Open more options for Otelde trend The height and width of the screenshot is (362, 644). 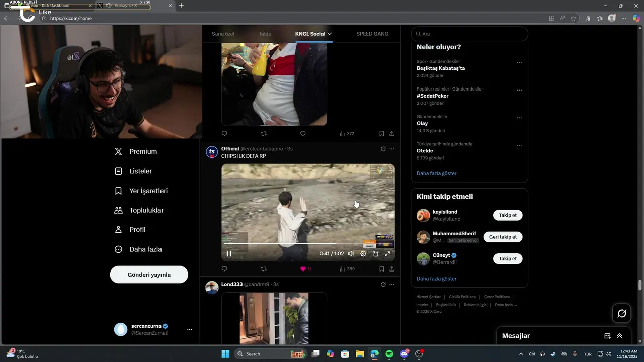coord(519,145)
